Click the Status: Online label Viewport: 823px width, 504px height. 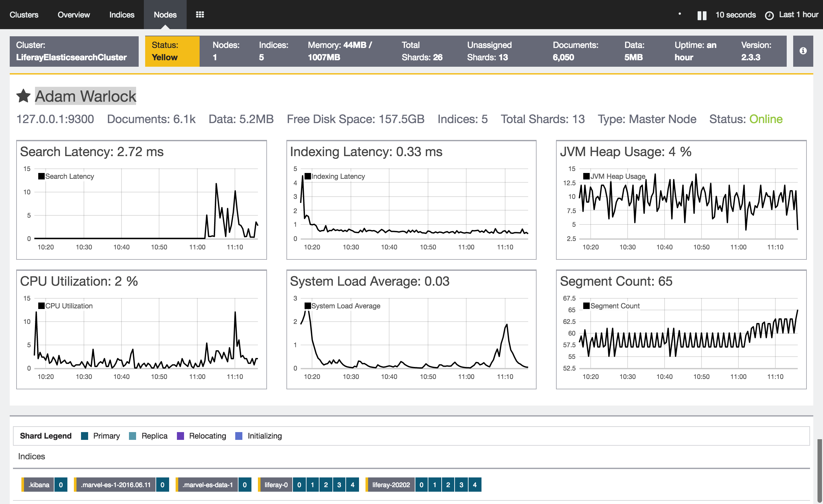click(x=746, y=119)
